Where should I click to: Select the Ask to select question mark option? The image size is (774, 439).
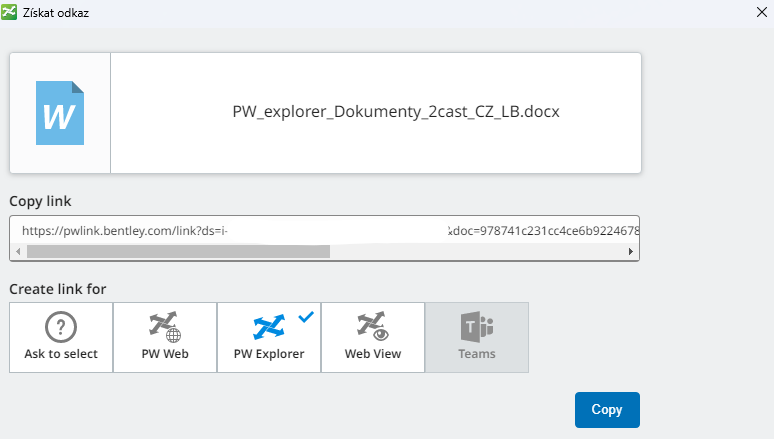click(x=61, y=337)
